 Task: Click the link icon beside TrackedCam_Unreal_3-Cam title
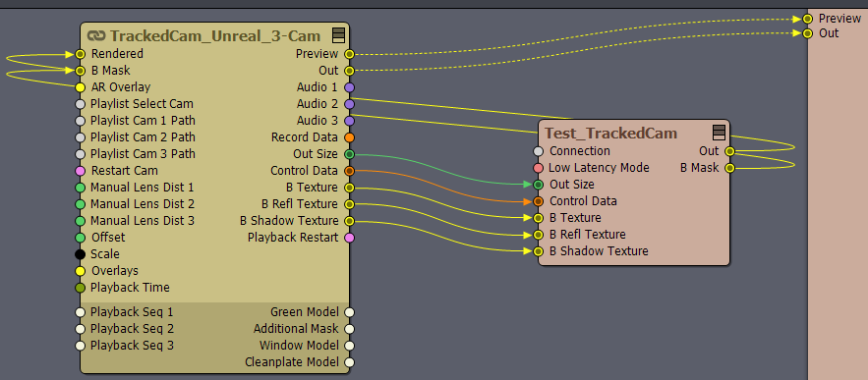click(x=96, y=36)
